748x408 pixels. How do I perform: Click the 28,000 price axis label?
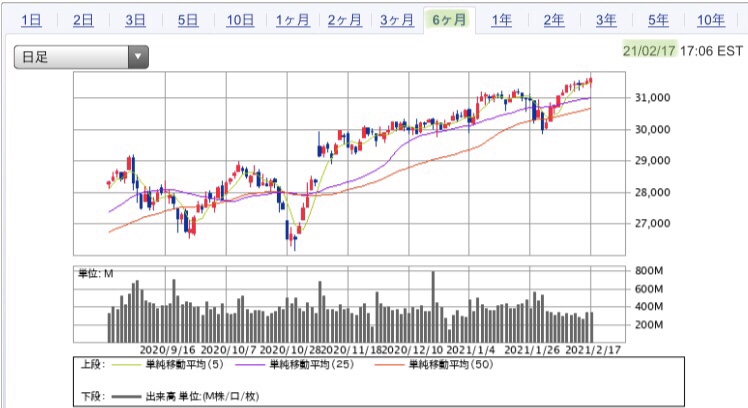(x=652, y=192)
